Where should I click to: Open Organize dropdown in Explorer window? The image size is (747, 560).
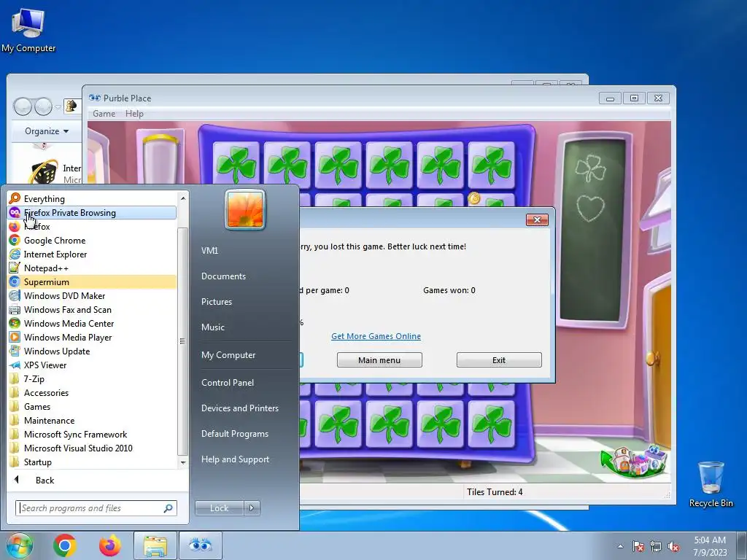click(x=46, y=131)
